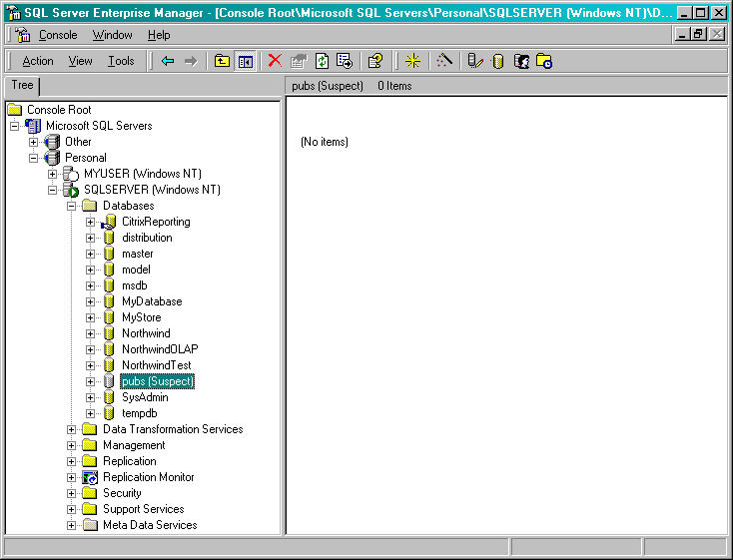This screenshot has height=560, width=733.
Task: Click the Back arrow in the toolbar
Action: pos(168,61)
